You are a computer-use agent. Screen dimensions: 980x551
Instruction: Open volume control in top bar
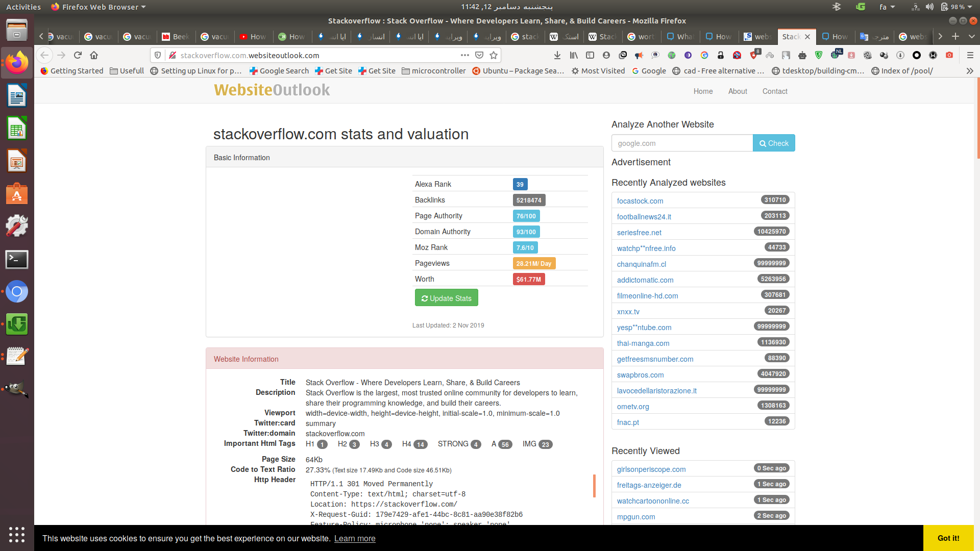click(x=929, y=7)
